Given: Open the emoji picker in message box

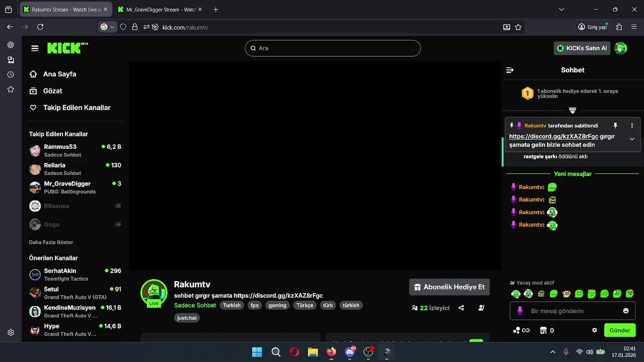Looking at the screenshot, I should pyautogui.click(x=626, y=311).
